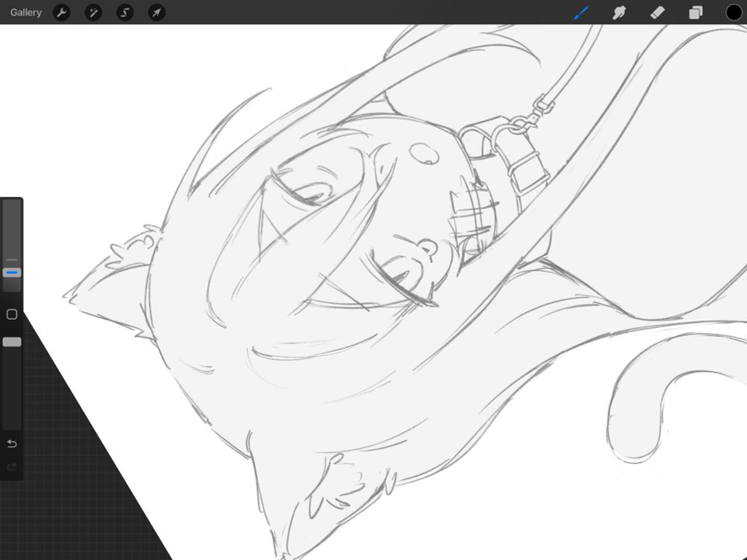Select the Brush tool
The image size is (747, 560).
pos(581,13)
